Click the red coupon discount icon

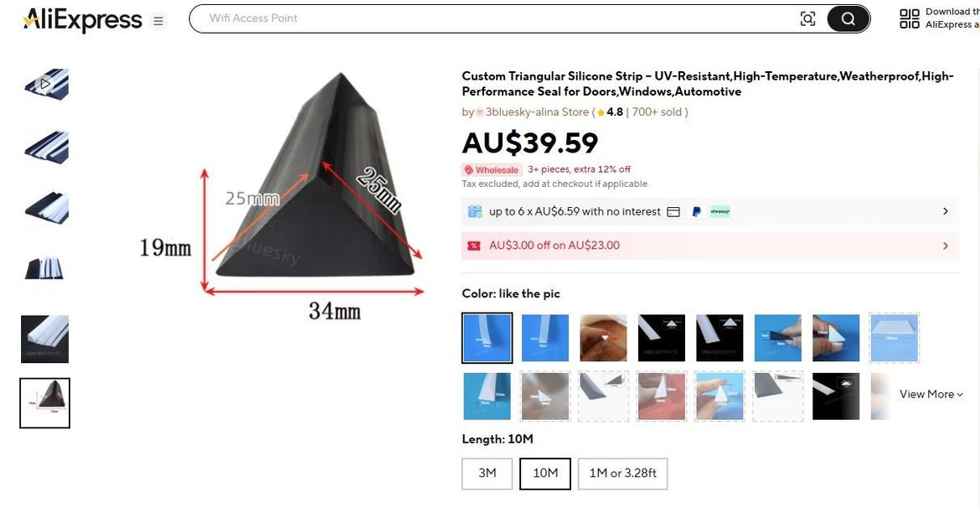474,246
